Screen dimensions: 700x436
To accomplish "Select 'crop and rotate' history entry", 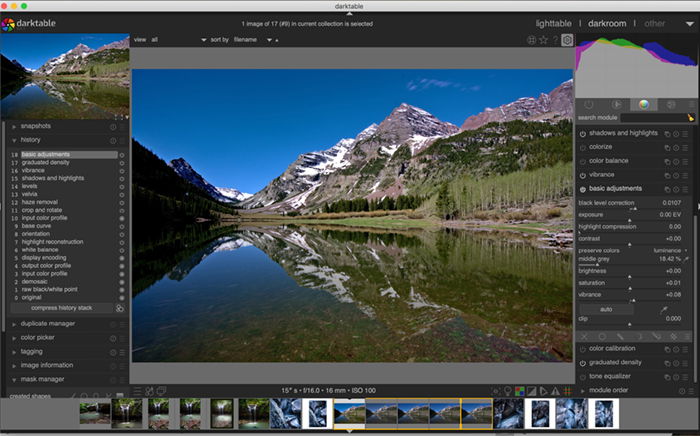I will tap(42, 210).
